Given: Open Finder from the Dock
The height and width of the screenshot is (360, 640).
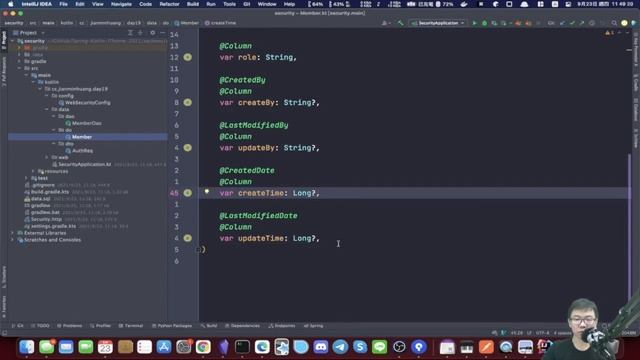Looking at the screenshot, I should click(27, 347).
